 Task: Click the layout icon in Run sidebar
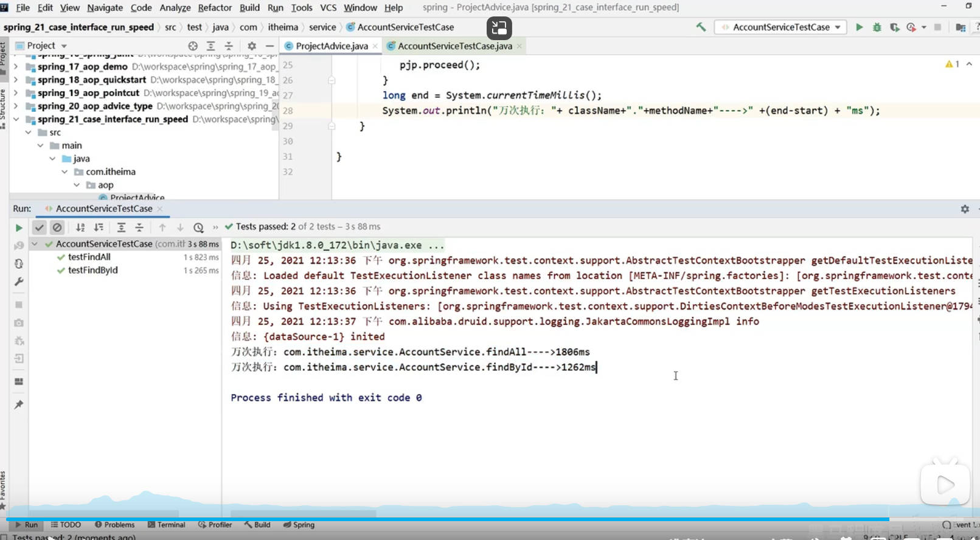pyautogui.click(x=19, y=381)
